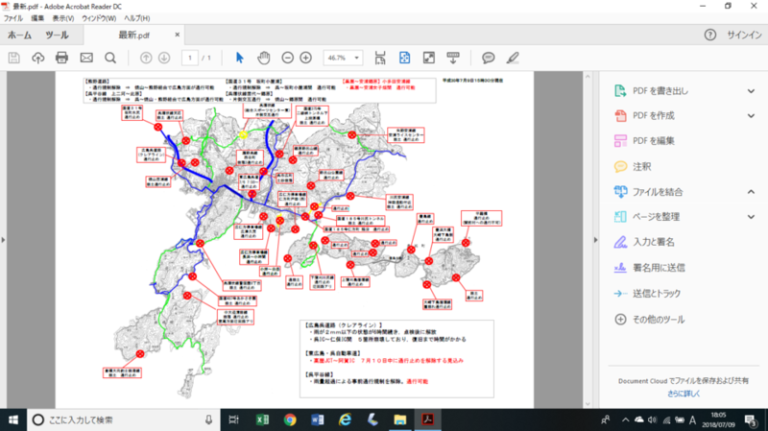
Task: Click the email envelope icon
Action: tap(86, 58)
